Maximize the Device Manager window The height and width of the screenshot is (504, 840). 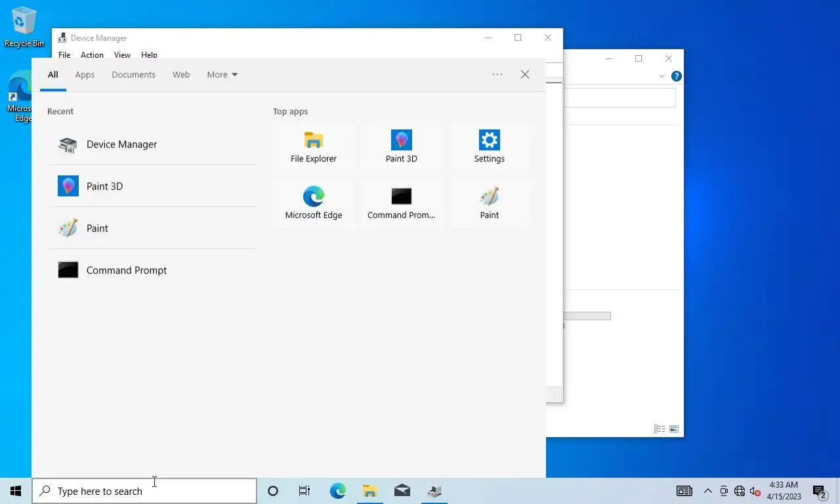tap(518, 38)
